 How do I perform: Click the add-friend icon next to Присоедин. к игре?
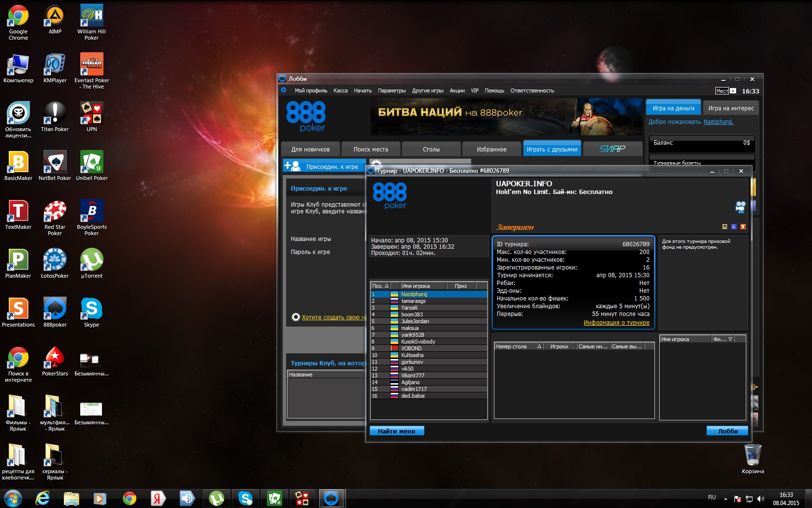pyautogui.click(x=292, y=166)
